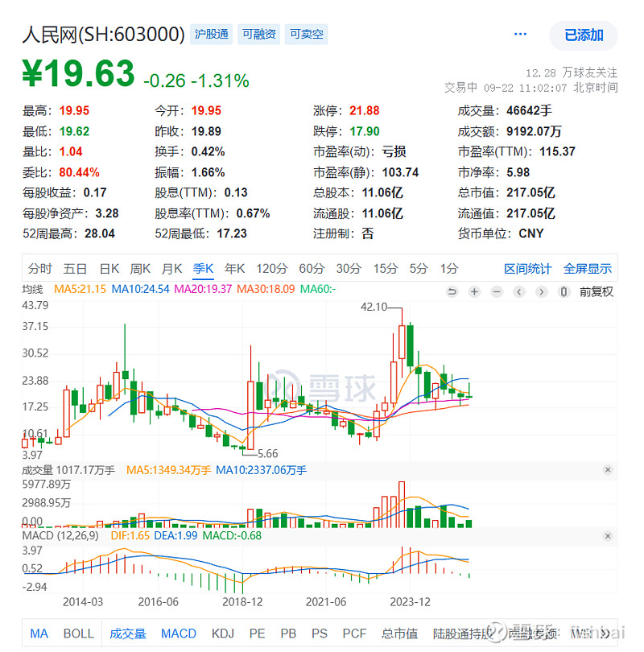Toggle the MACD indicator
The image size is (644, 652).
[179, 633]
